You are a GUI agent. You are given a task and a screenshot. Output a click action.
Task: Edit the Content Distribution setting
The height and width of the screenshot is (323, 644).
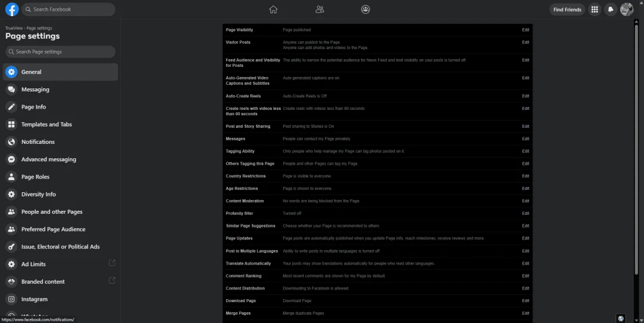(x=525, y=288)
